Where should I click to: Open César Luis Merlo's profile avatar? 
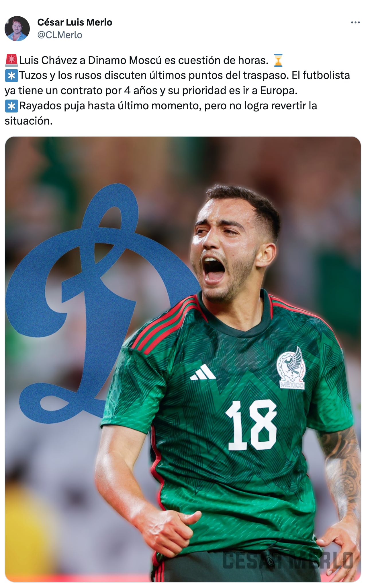[17, 28]
